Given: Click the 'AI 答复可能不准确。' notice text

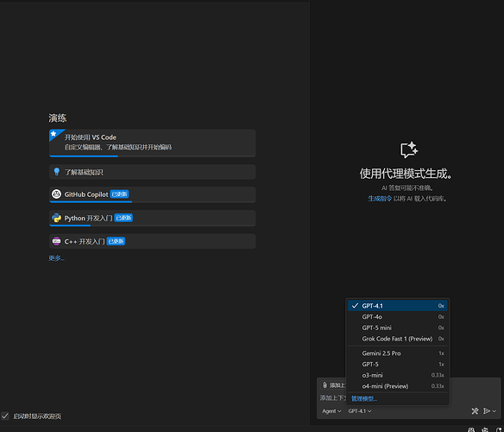Looking at the screenshot, I should [407, 188].
